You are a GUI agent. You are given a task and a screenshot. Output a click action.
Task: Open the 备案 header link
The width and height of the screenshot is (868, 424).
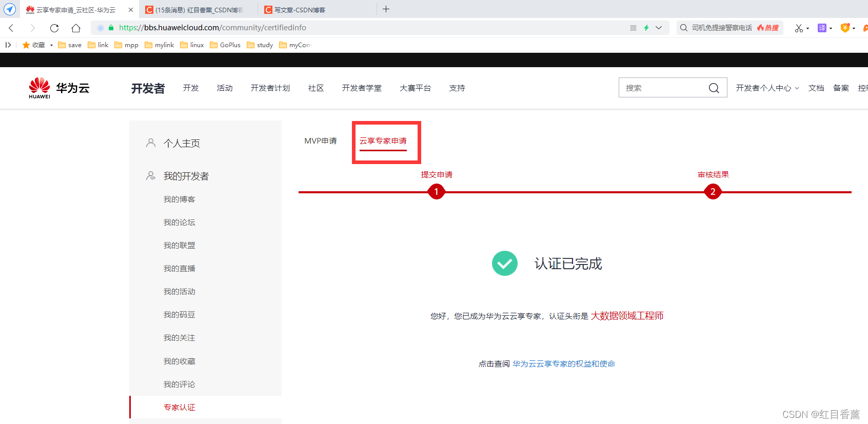point(841,88)
